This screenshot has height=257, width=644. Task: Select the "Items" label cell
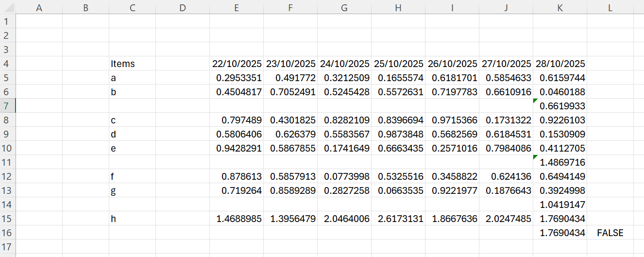(x=132, y=64)
